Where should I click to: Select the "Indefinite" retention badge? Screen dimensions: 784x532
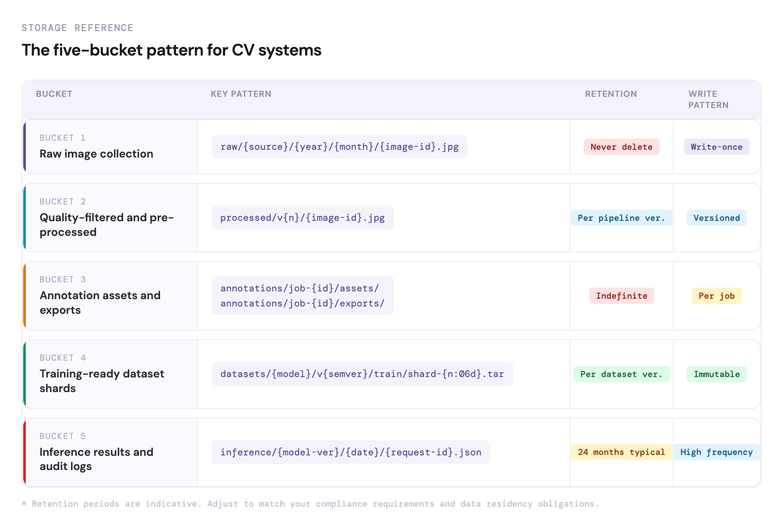pos(621,296)
